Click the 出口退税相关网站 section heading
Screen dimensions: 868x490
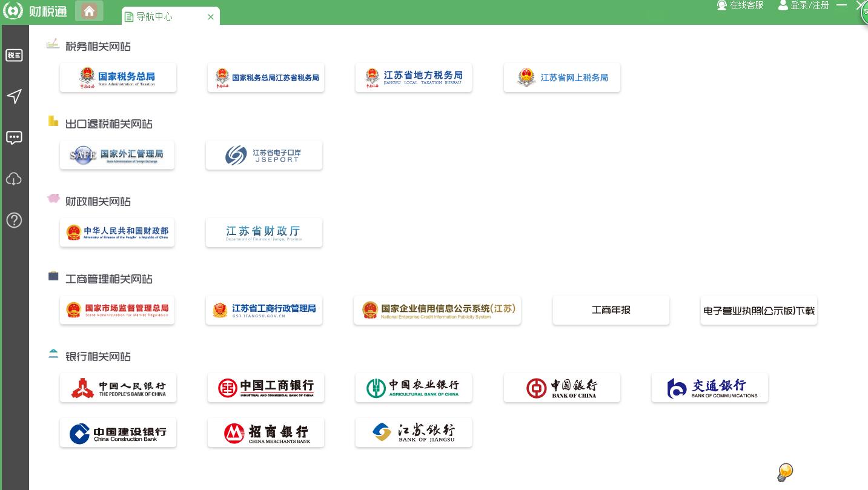109,124
